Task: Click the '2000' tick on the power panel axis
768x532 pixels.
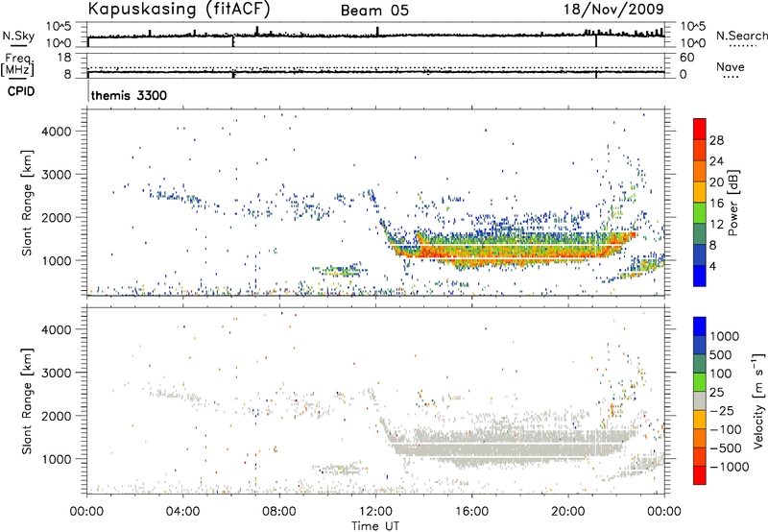Action: click(x=56, y=217)
